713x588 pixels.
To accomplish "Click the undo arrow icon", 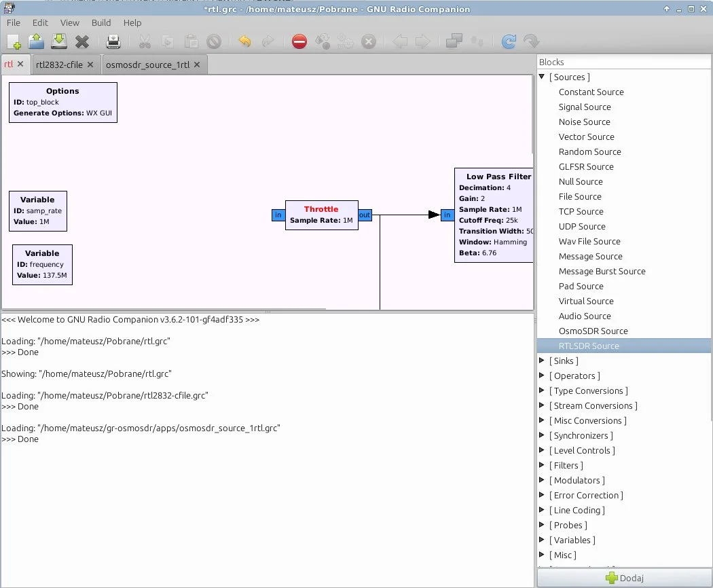I will click(x=244, y=42).
